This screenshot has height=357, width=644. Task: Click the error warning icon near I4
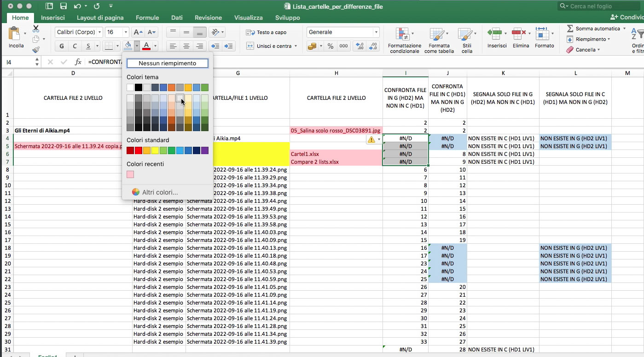pos(371,139)
